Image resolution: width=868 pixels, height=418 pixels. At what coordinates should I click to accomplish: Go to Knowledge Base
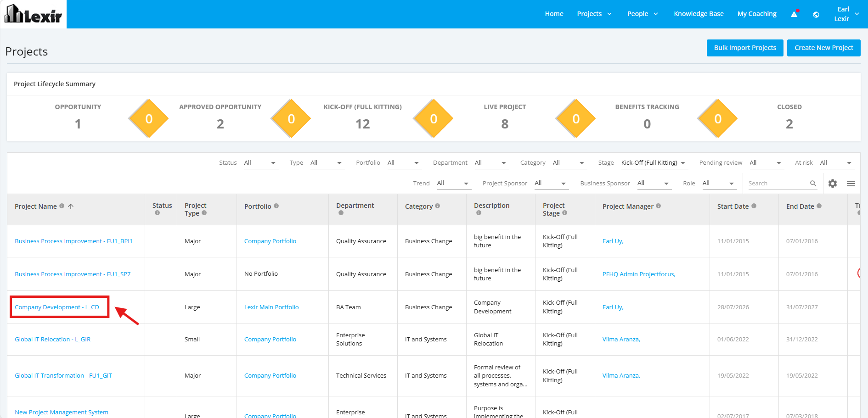699,14
